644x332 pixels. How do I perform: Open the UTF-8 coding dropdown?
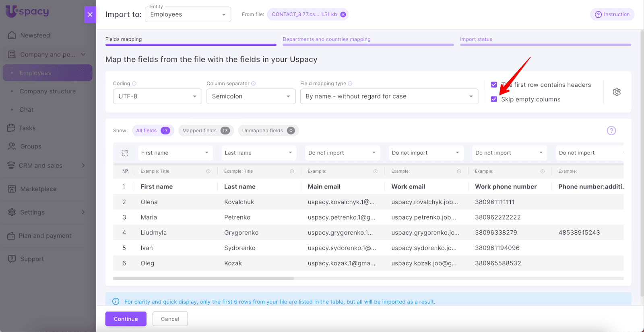[x=157, y=96]
